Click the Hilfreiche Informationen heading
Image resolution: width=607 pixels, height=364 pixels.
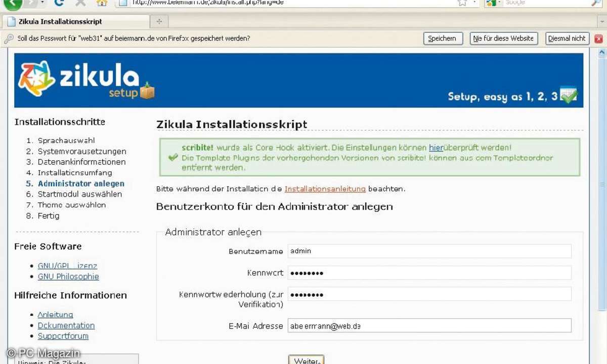tap(70, 295)
